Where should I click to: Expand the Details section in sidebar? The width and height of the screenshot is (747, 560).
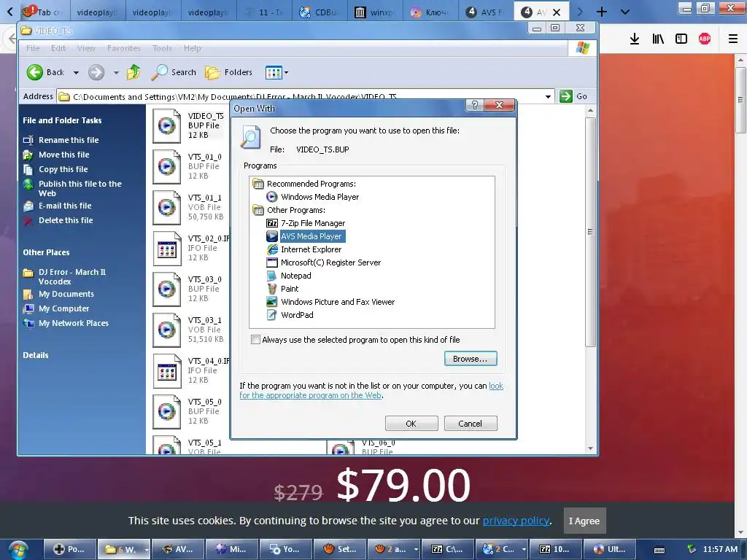click(x=36, y=355)
